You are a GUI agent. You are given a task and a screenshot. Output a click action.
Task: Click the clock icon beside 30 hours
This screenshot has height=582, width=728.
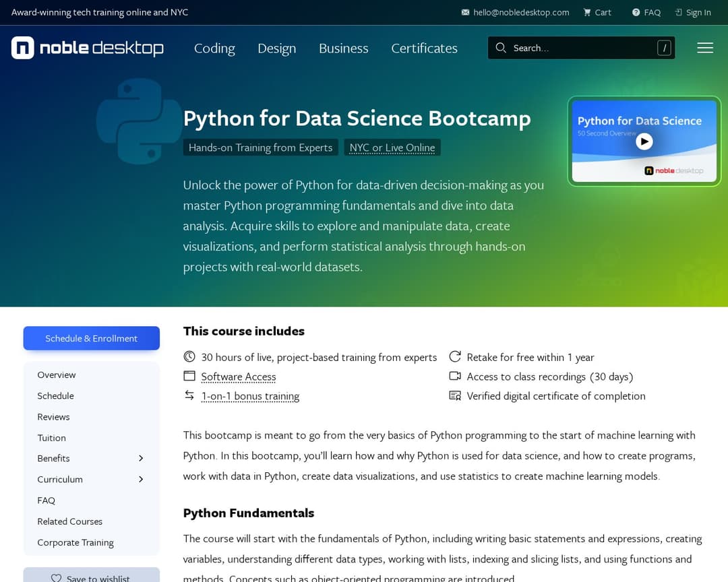pos(189,356)
